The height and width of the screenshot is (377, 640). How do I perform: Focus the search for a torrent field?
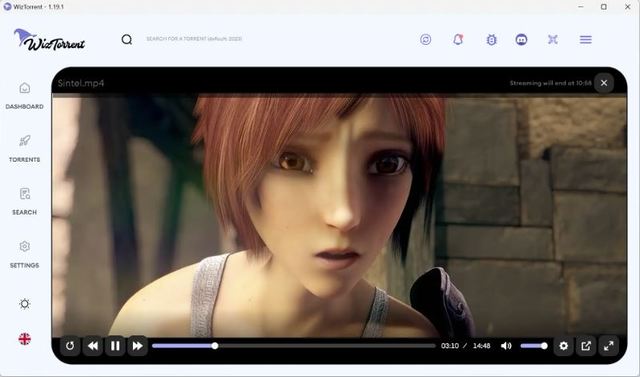[194, 39]
